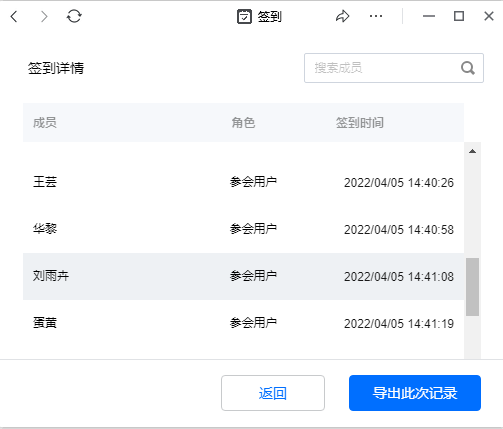
Task: Click the 返回 button
Action: tap(273, 393)
